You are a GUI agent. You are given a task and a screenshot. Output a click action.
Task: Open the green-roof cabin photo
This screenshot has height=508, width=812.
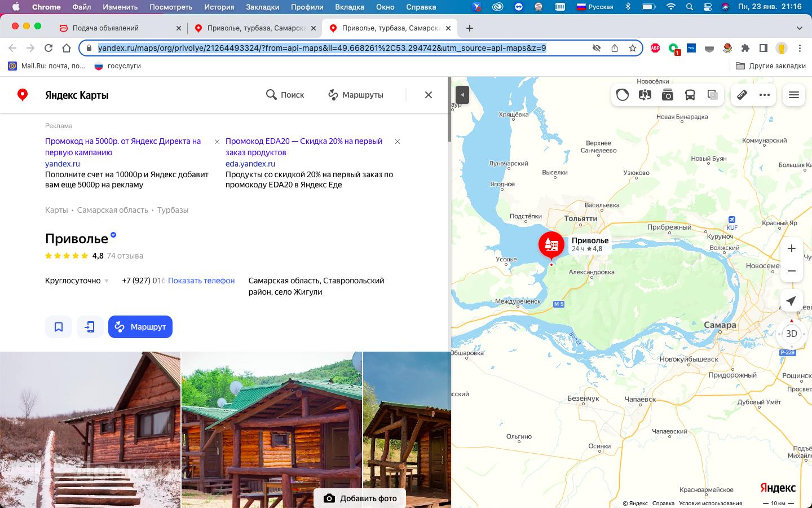click(272, 430)
